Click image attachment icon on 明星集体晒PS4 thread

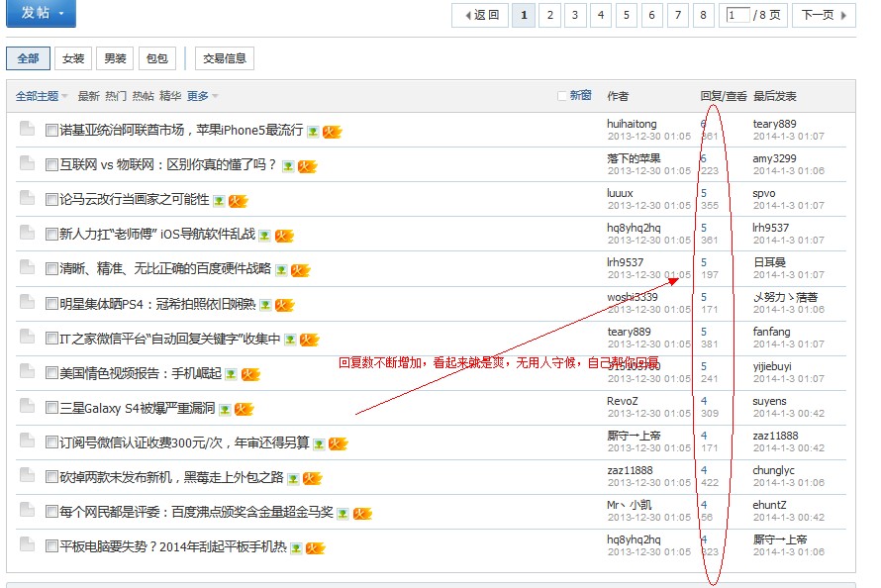pos(265,306)
